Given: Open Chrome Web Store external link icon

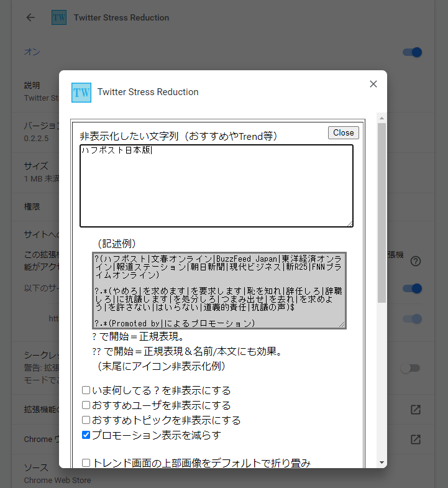Looking at the screenshot, I should pos(416,440).
